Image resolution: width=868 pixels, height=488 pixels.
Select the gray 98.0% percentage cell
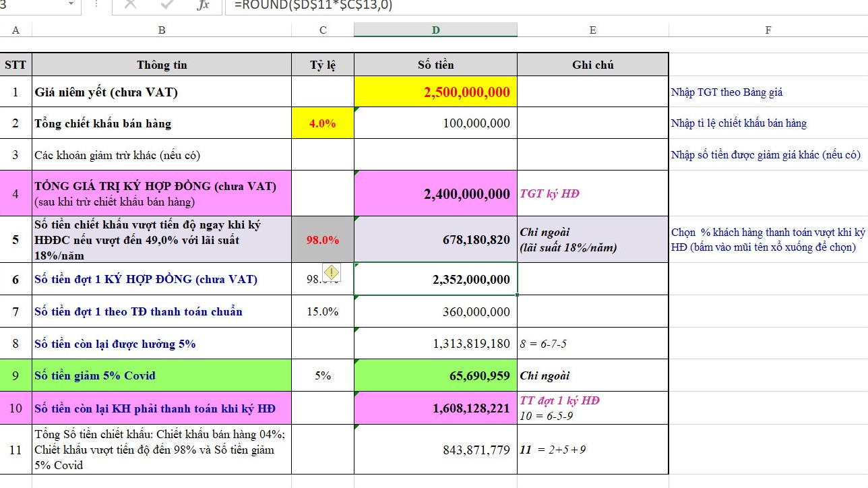click(x=323, y=239)
